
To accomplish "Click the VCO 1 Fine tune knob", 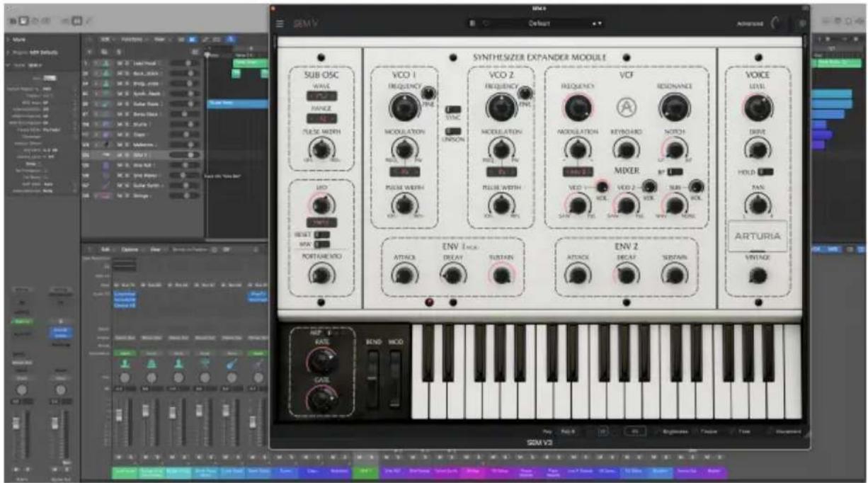I will pyautogui.click(x=428, y=94).
